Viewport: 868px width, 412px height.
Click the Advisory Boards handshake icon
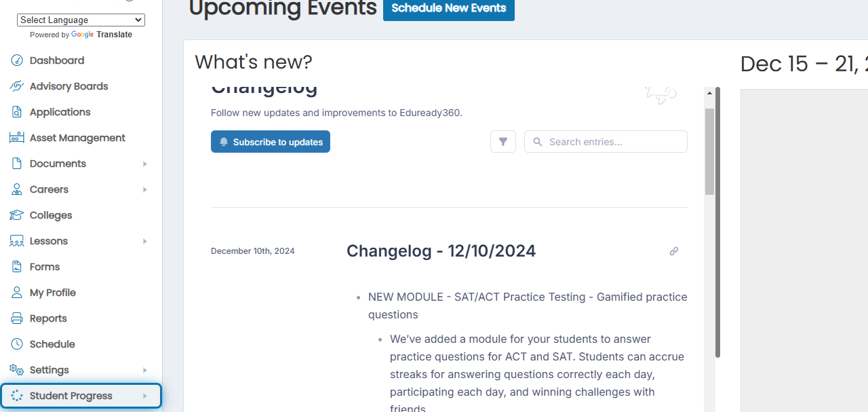[17, 86]
